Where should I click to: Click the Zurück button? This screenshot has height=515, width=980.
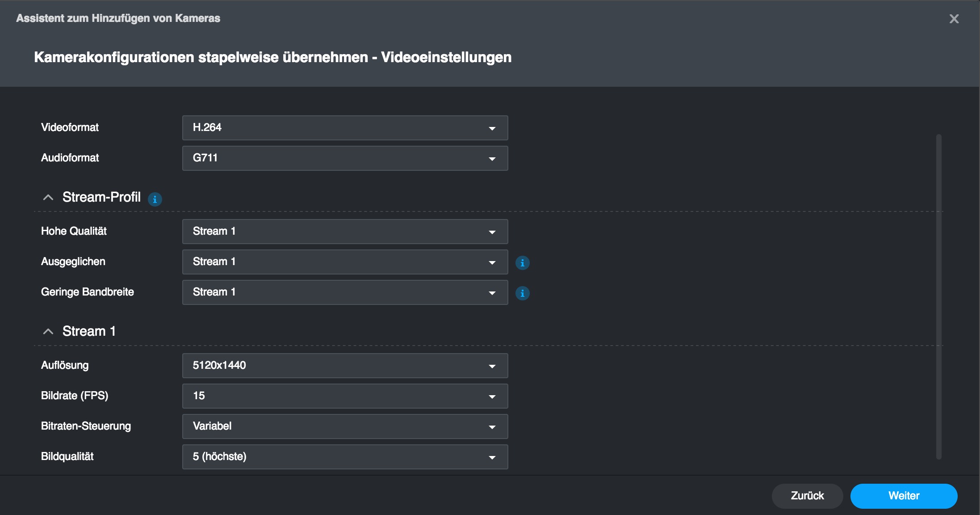click(x=807, y=496)
